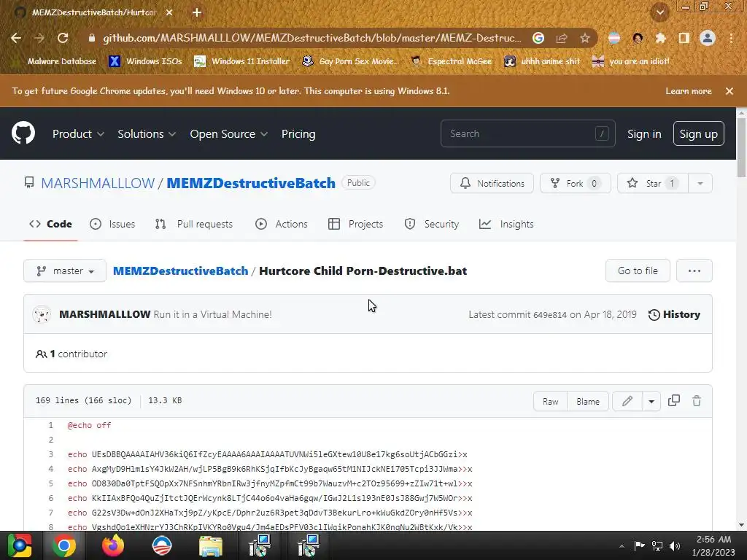The width and height of the screenshot is (747, 560).
Task: Open the edit options caret dropdown
Action: 651,401
